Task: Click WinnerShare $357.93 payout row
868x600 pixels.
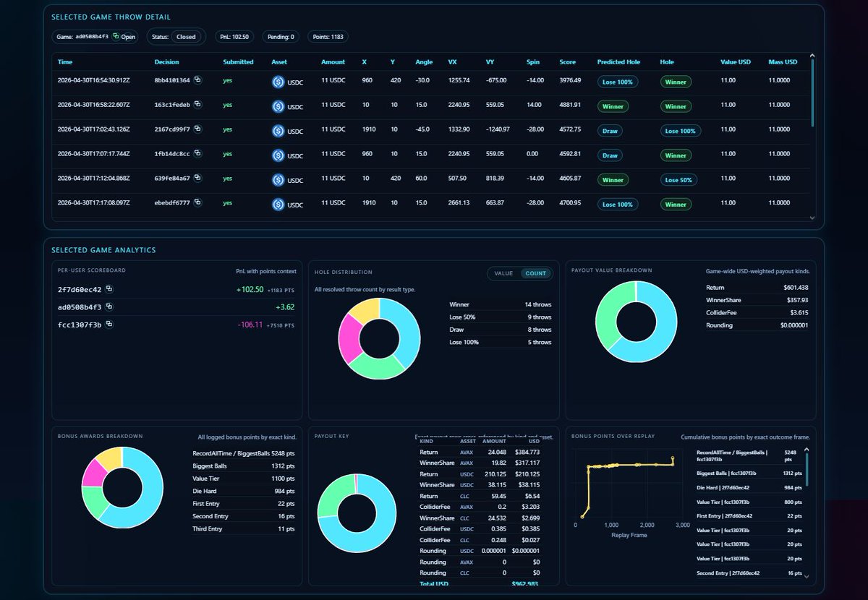Action: pos(757,300)
